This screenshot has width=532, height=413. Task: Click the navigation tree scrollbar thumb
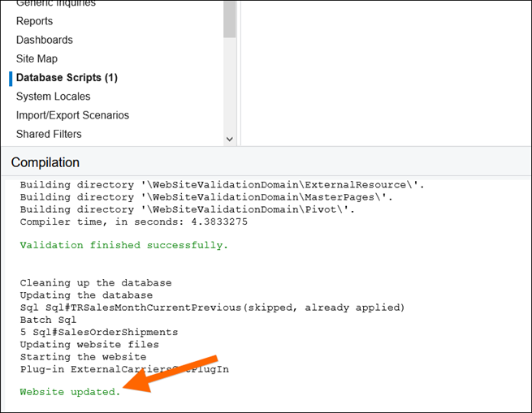[230, 19]
